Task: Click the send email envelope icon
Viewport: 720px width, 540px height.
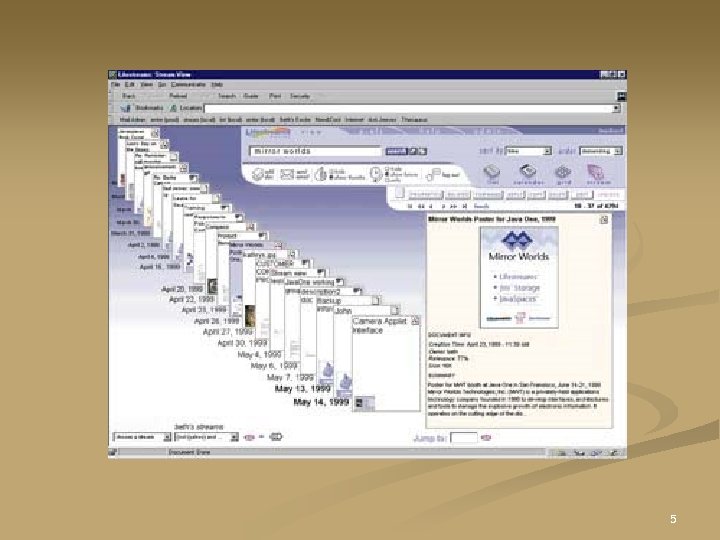Action: pyautogui.click(x=287, y=174)
